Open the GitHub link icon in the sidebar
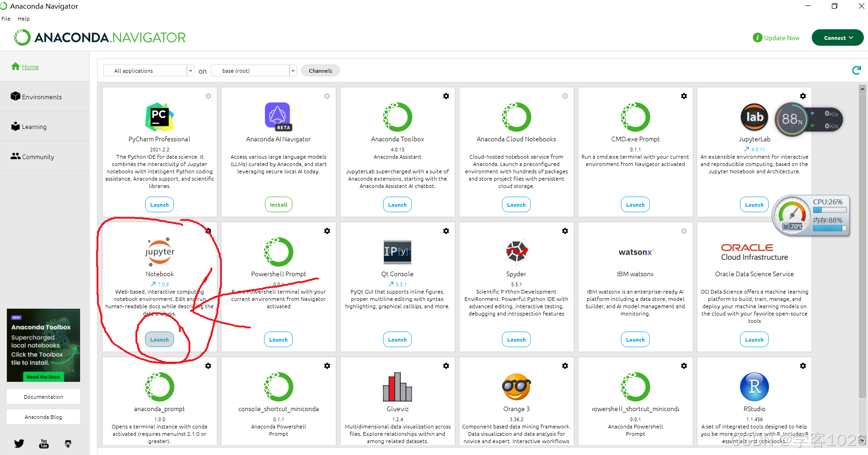 68,444
